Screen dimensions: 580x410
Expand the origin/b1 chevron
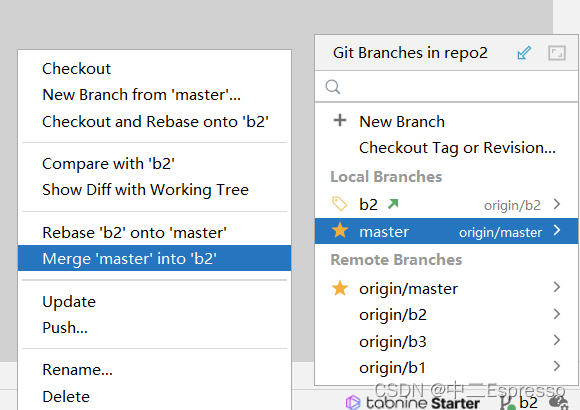coord(557,366)
